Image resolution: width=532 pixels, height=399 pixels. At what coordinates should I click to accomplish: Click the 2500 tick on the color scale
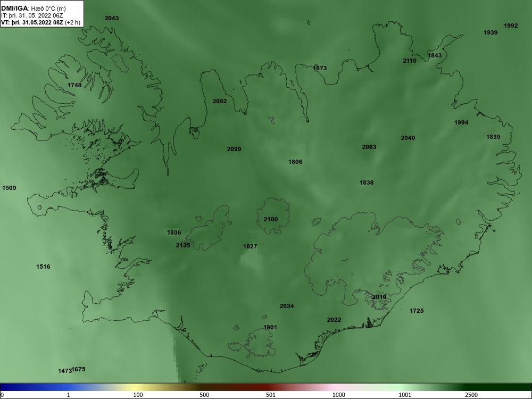(471, 395)
